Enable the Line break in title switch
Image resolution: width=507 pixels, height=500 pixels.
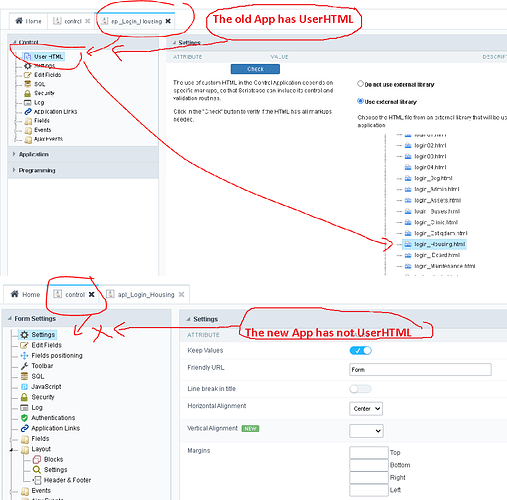360,389
